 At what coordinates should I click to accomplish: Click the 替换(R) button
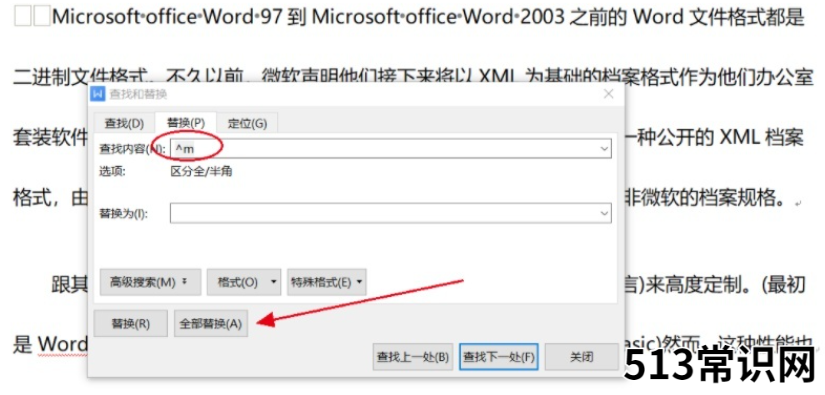coord(130,323)
